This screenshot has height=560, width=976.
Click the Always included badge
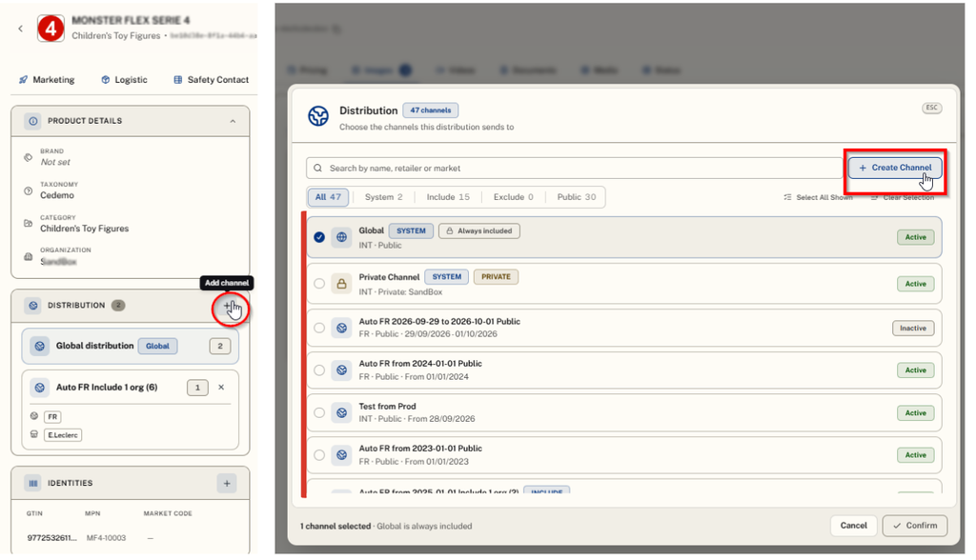tap(479, 230)
